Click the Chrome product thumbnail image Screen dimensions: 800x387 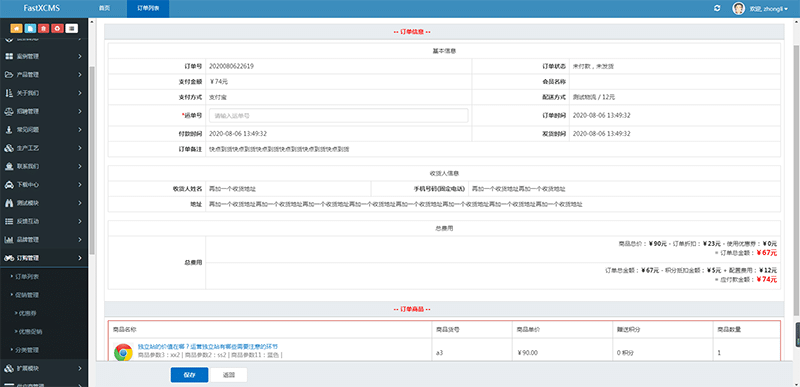tap(122, 352)
